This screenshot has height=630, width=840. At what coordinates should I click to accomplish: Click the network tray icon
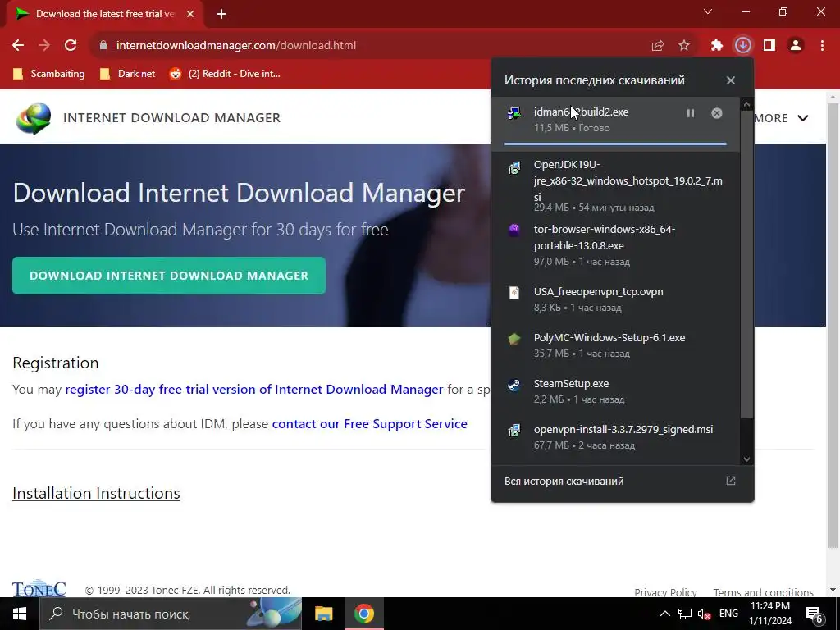tap(685, 614)
